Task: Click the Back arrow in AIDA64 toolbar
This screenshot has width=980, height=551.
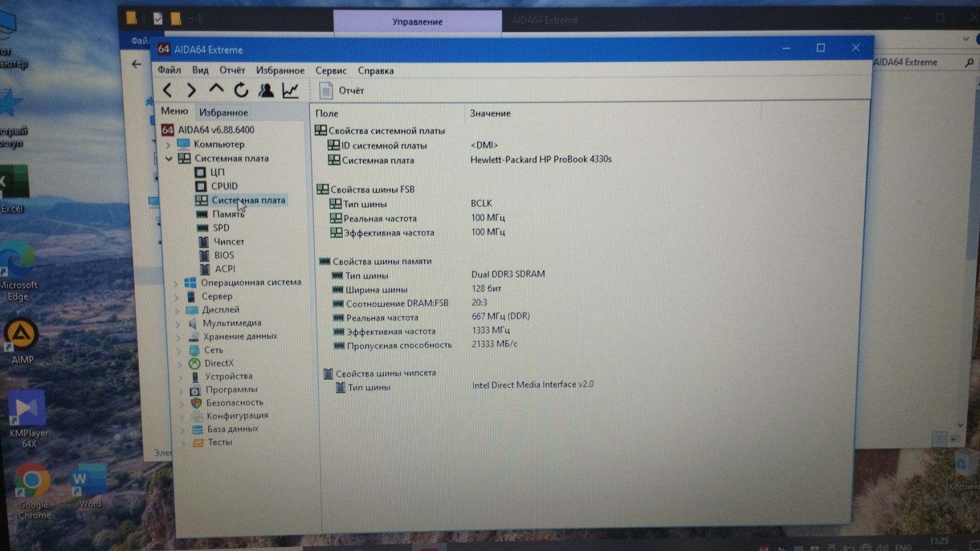Action: 167,90
